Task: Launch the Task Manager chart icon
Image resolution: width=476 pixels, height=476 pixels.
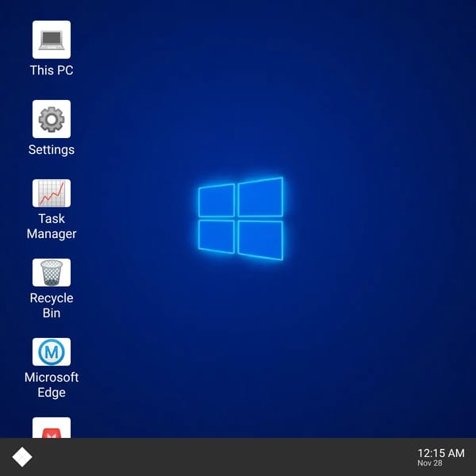Action: point(52,193)
